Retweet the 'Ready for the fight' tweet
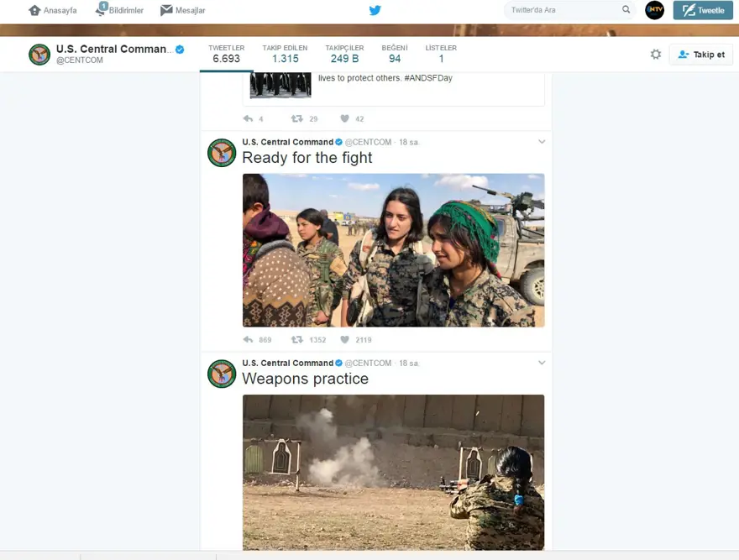Image resolution: width=739 pixels, height=560 pixels. pyautogui.click(x=296, y=340)
